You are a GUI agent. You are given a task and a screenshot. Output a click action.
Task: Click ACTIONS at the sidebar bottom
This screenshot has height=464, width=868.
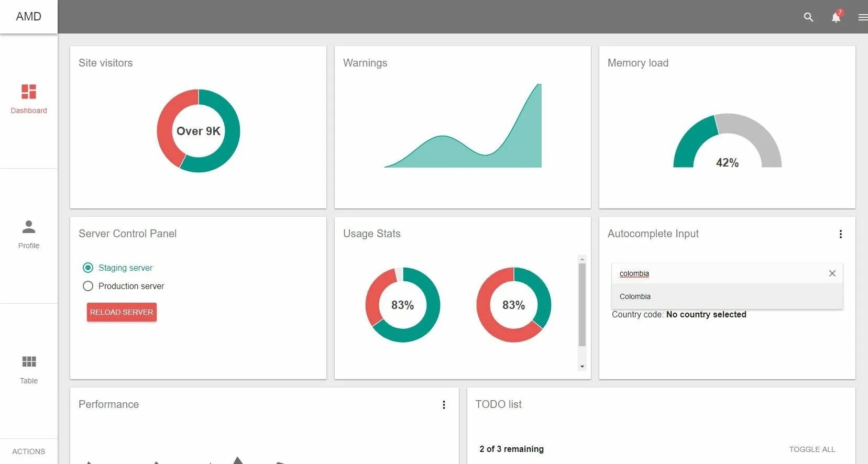[x=29, y=451]
